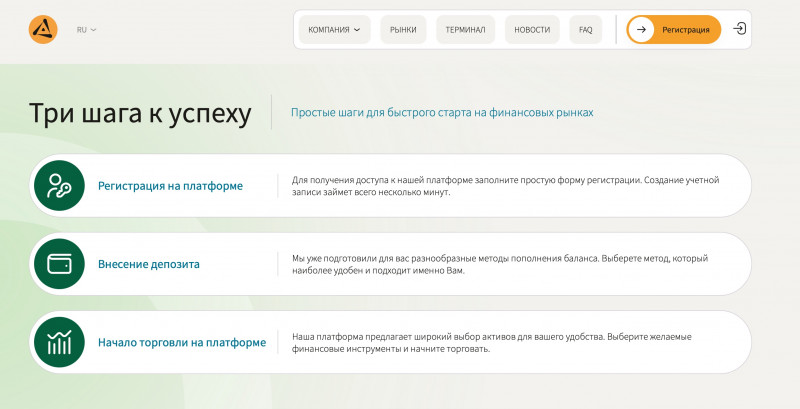The image size is (800, 409).
Task: Click the heading Три шага к успеху
Action: 140,113
